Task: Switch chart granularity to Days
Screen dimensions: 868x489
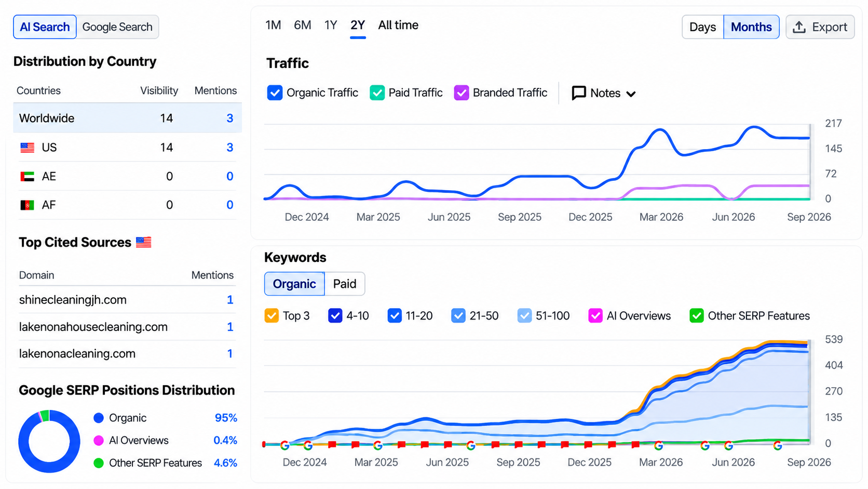Action: point(702,27)
